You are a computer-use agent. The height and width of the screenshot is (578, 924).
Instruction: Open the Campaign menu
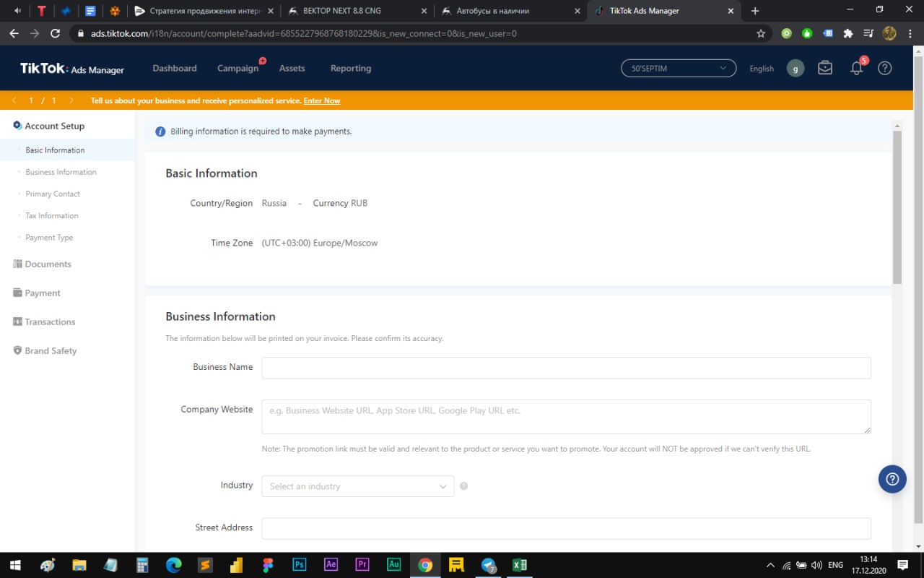238,68
